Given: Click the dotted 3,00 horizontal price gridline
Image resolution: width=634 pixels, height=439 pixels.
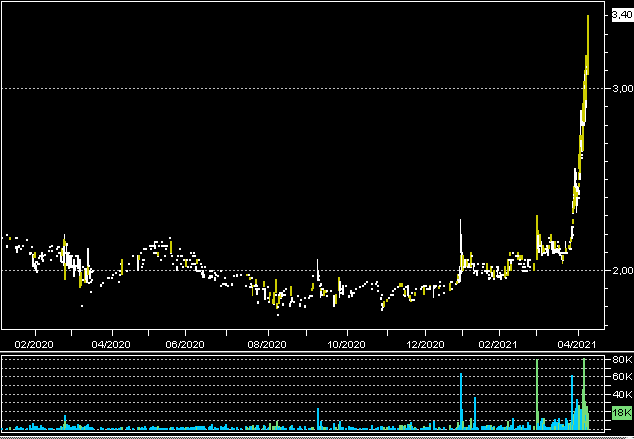Looking at the screenshot, I should pyautogui.click(x=300, y=89).
